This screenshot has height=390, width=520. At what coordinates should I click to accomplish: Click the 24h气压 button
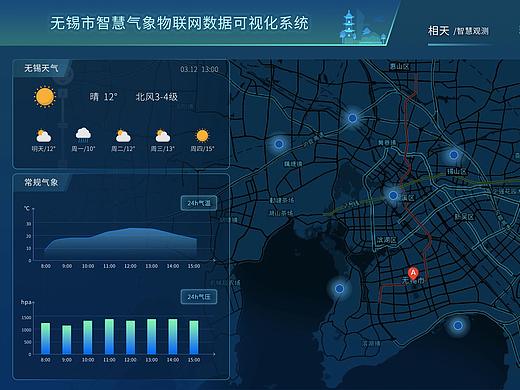point(199,297)
